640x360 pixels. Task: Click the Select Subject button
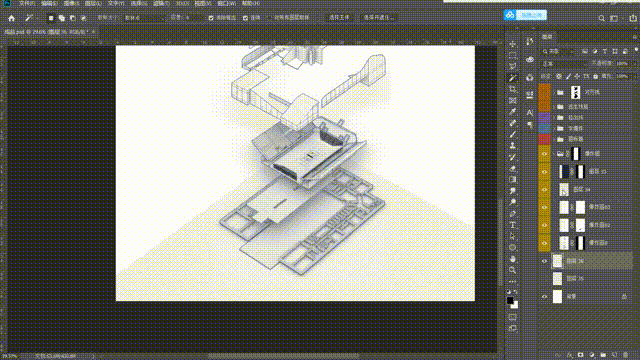(x=339, y=18)
